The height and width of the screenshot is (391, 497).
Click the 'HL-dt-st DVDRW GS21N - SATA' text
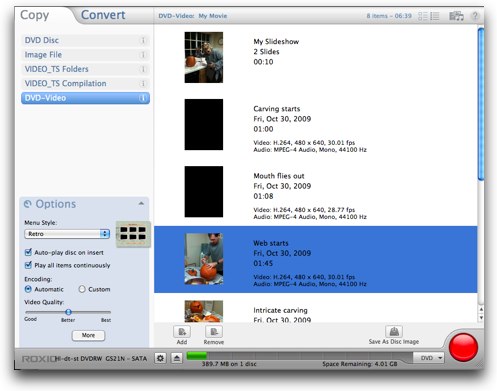point(101,359)
